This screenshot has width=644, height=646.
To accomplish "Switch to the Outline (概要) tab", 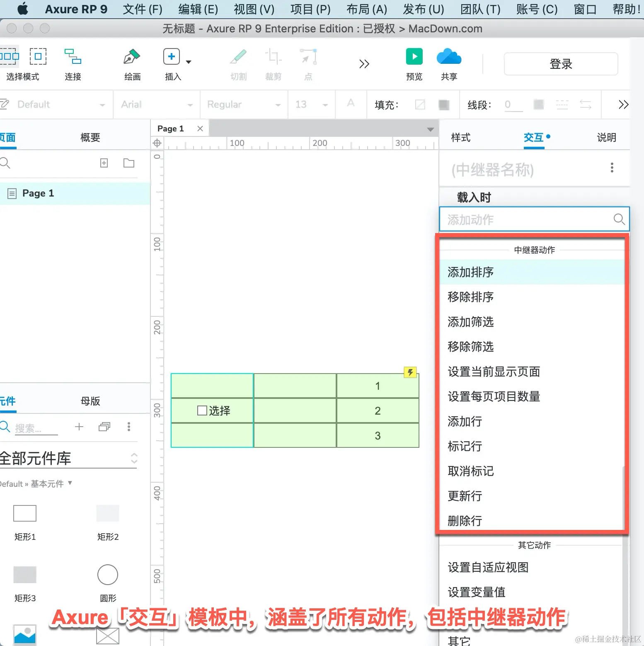I will coord(90,138).
